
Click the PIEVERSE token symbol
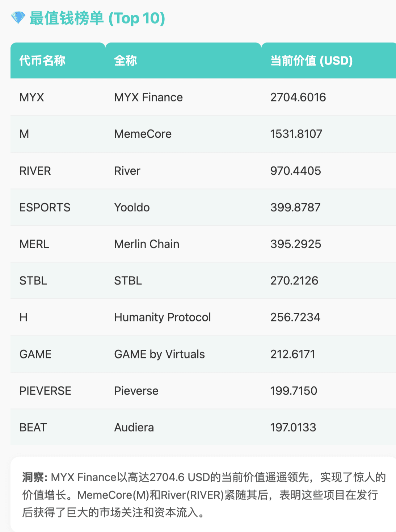[x=45, y=391]
